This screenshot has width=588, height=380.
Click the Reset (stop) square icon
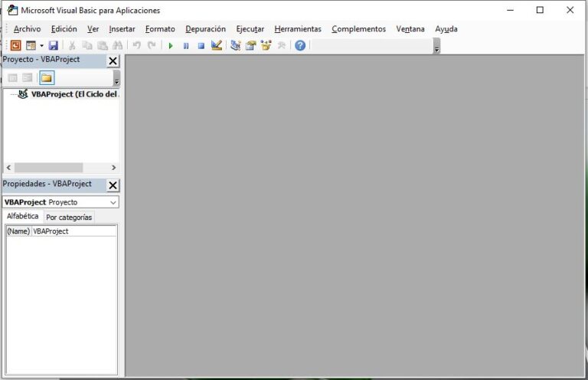coord(201,46)
